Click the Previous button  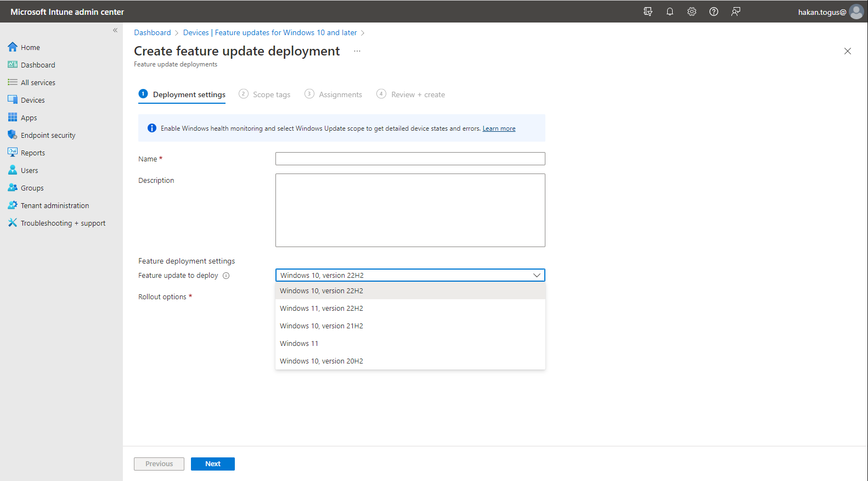[159, 464]
